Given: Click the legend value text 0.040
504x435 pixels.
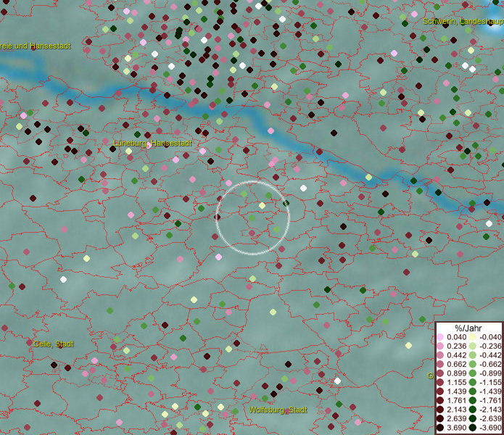Looking at the screenshot, I should coord(456,337).
